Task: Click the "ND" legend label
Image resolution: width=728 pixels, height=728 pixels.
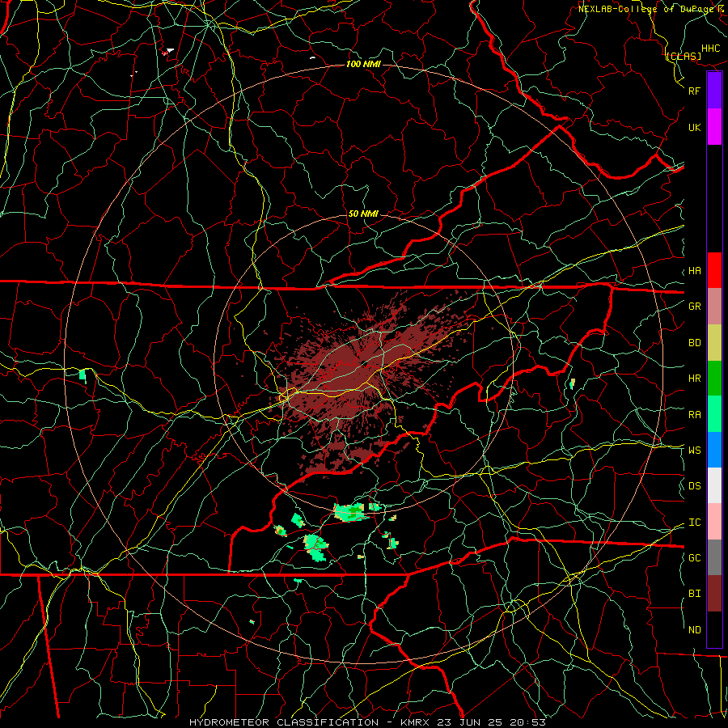Action: (x=694, y=630)
